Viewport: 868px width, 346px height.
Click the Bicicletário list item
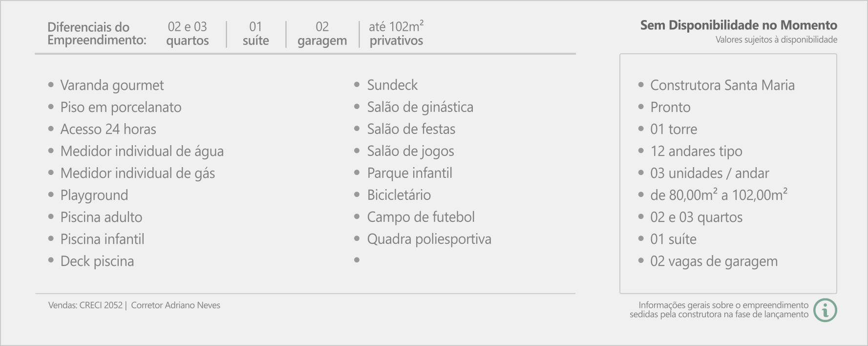tap(399, 195)
